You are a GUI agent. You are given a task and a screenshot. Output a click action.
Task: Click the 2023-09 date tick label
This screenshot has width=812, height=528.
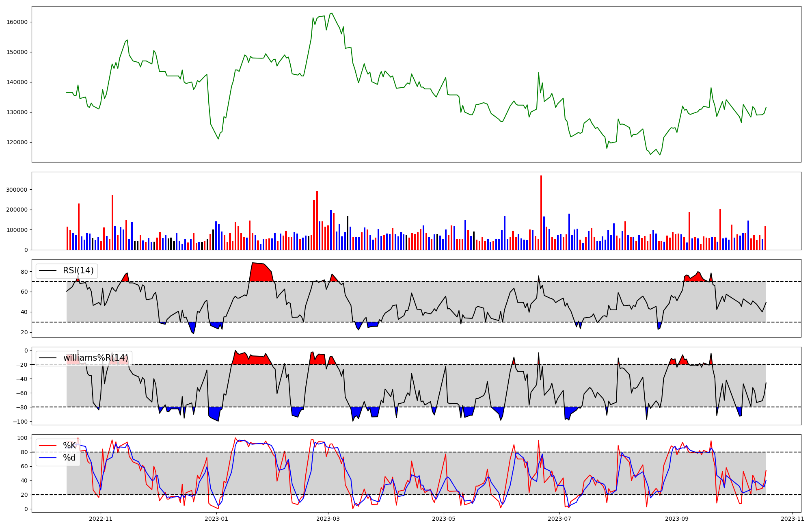click(x=677, y=519)
